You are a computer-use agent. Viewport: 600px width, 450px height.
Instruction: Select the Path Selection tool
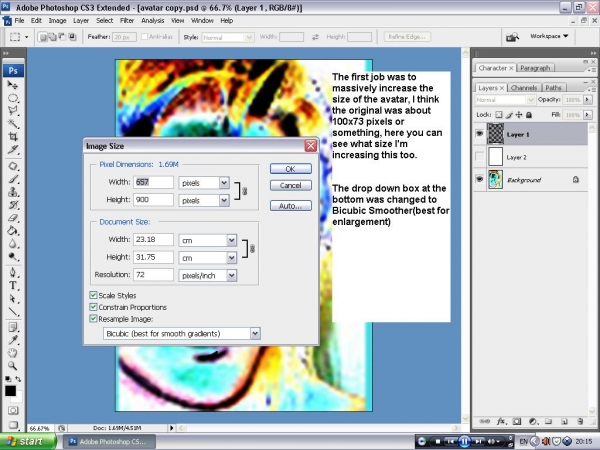tap(13, 298)
